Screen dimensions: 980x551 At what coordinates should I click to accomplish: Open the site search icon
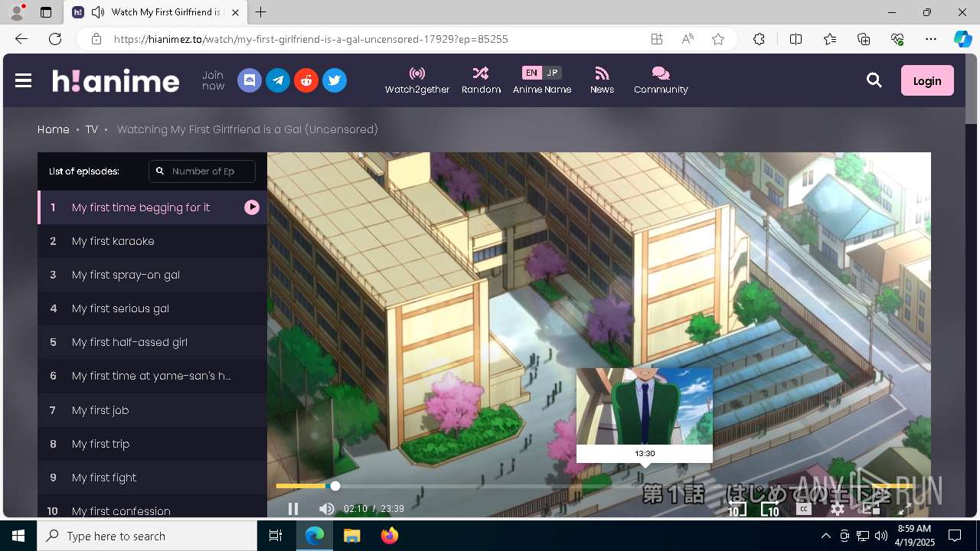pyautogui.click(x=874, y=80)
